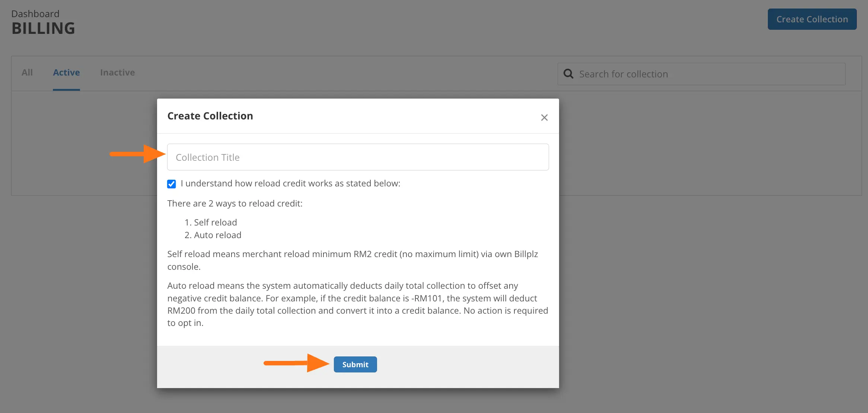Click the Create Collection modal title
This screenshot has height=413, width=868.
210,116
